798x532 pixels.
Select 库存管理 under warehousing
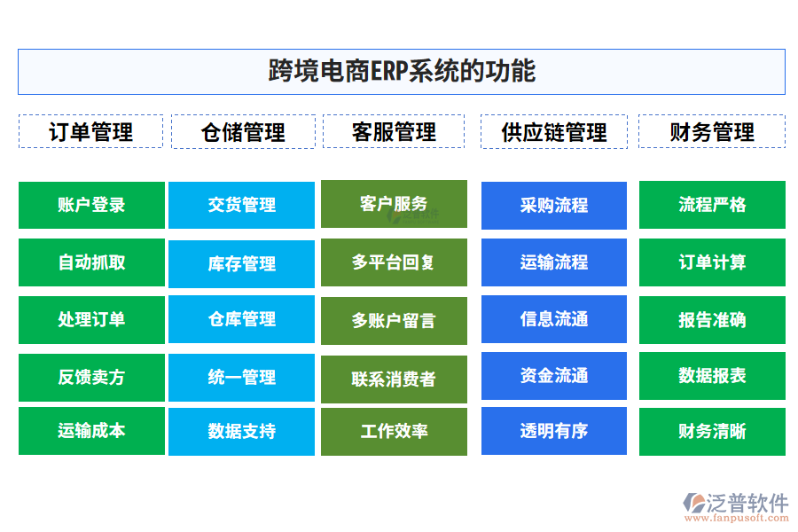pos(241,262)
